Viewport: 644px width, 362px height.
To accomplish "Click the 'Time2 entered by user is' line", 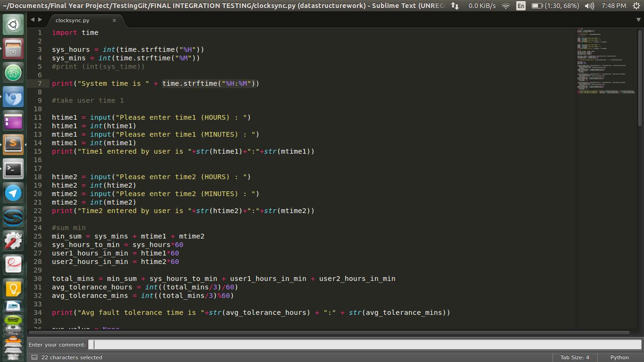I will pos(183,211).
